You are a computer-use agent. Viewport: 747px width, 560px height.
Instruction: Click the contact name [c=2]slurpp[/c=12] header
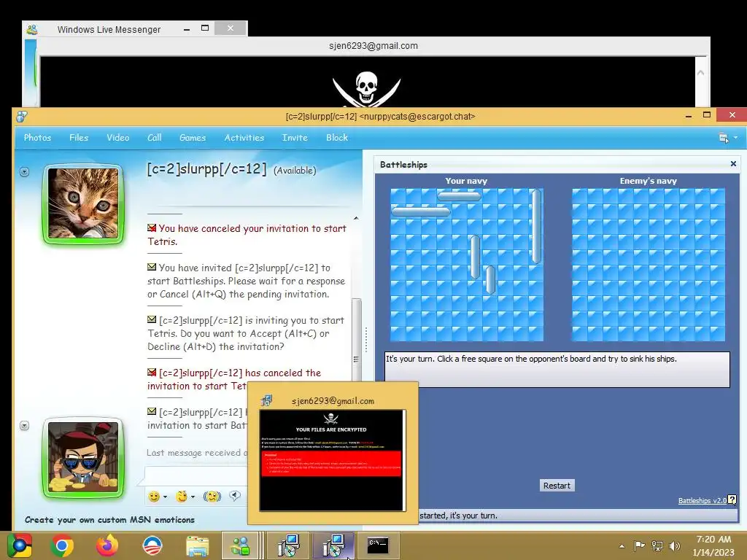point(206,168)
